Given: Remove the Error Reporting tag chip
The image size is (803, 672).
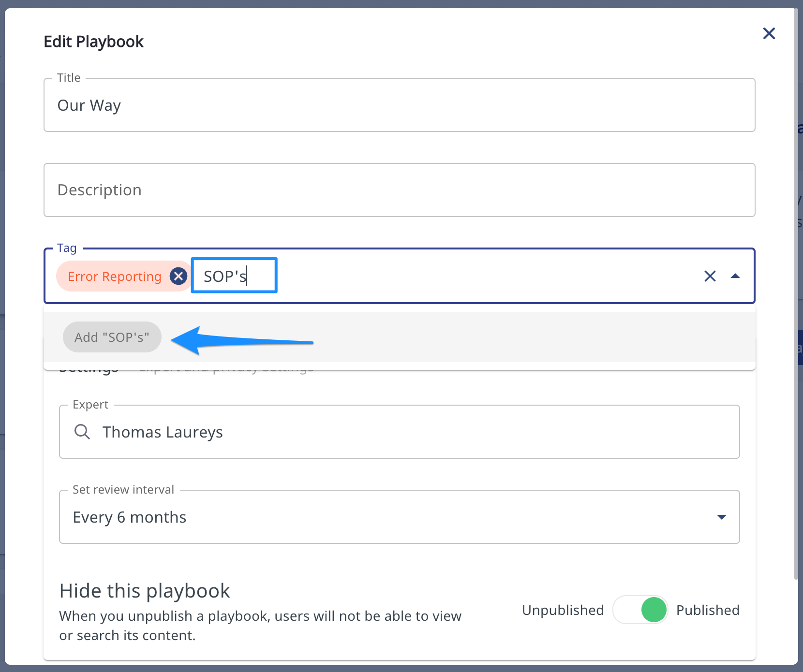Looking at the screenshot, I should click(x=178, y=276).
